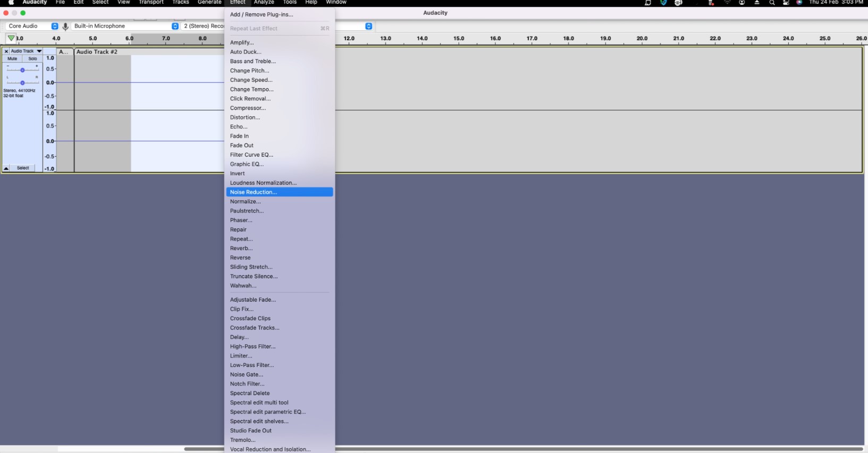
Task: Select the clip labeled A... in the track
Action: point(64,52)
